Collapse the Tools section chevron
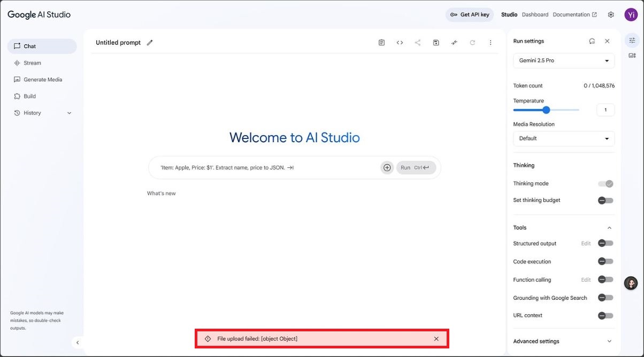Viewport: 644px width, 357px height. 609,228
